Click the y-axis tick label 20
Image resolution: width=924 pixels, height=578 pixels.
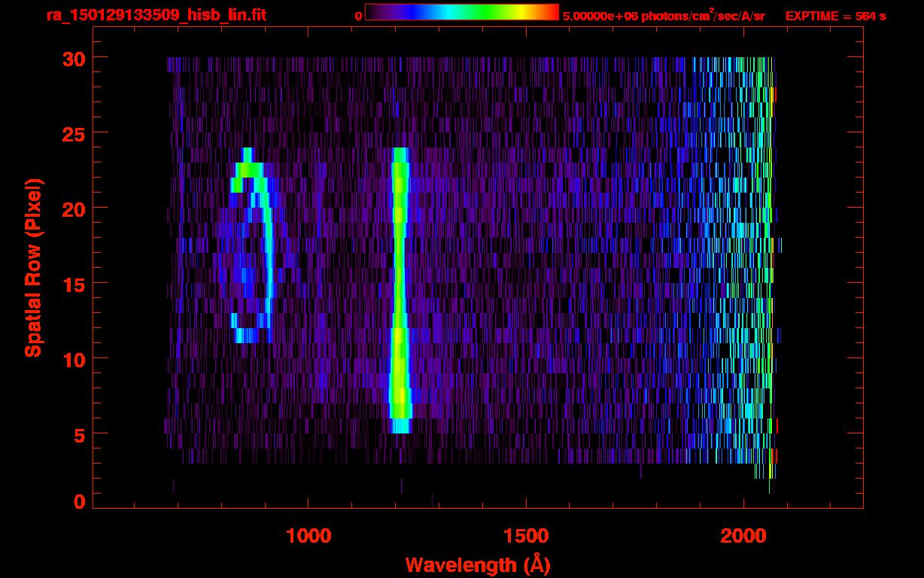click(x=72, y=208)
